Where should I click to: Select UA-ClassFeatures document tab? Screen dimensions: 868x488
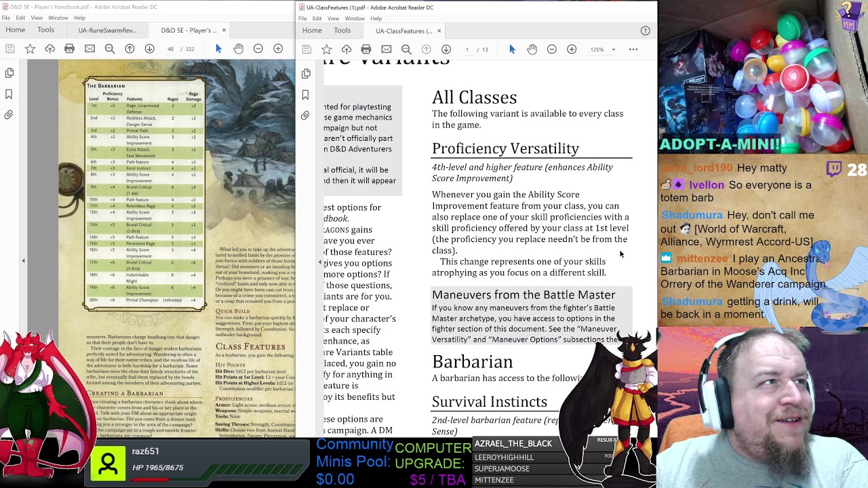tap(403, 31)
